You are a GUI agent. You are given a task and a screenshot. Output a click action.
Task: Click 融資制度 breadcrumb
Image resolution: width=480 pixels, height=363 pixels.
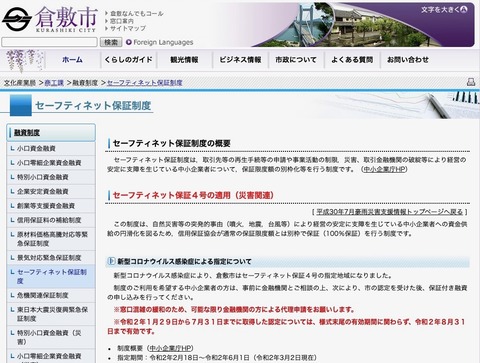click(85, 83)
